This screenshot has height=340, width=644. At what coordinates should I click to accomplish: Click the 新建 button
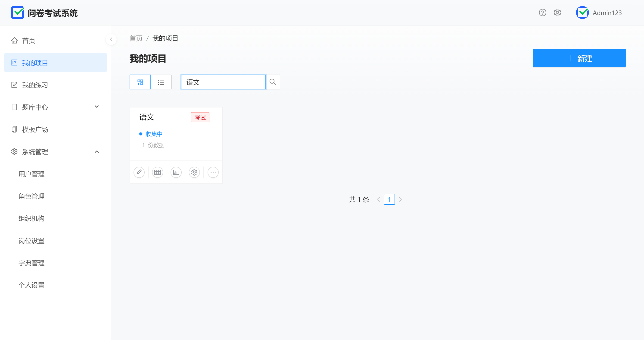point(579,58)
